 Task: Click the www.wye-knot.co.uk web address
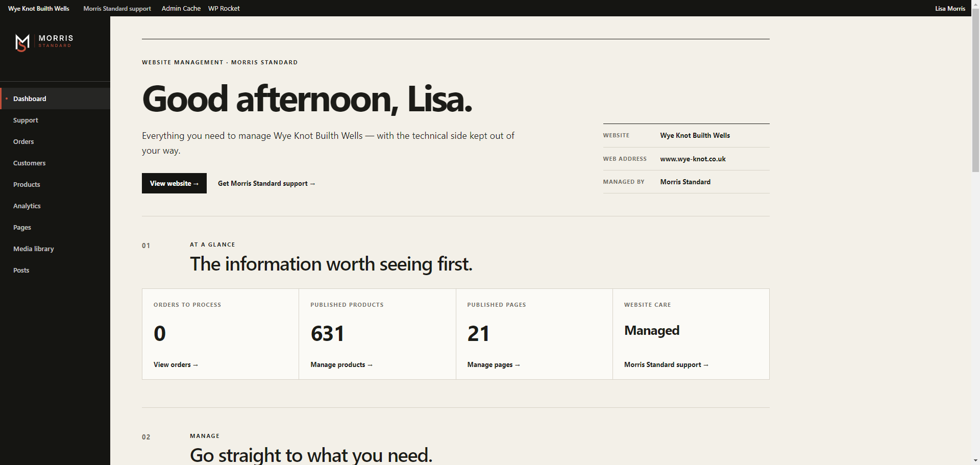click(x=693, y=159)
